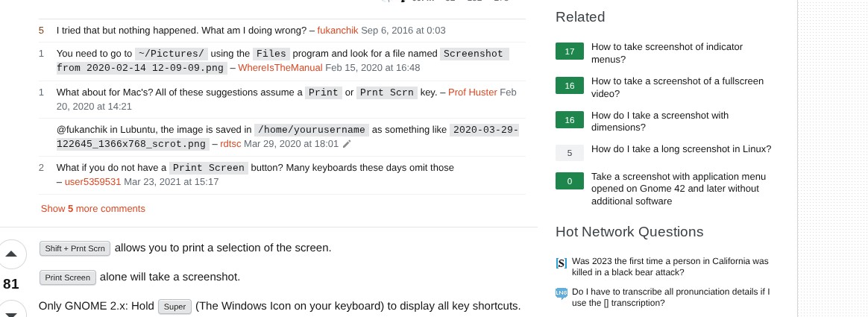Click the grey score badge showing 5
Image resolution: width=868 pixels, height=317 pixels.
point(570,153)
